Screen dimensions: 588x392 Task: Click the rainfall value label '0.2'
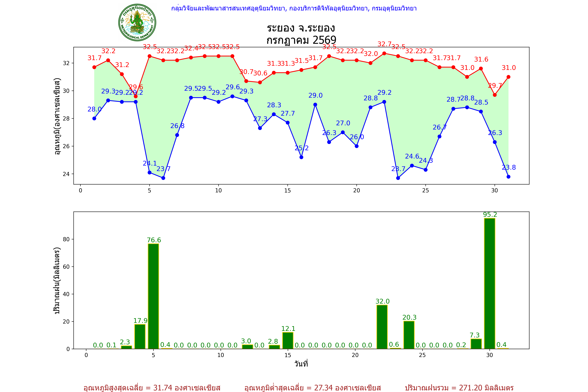coord(461,345)
